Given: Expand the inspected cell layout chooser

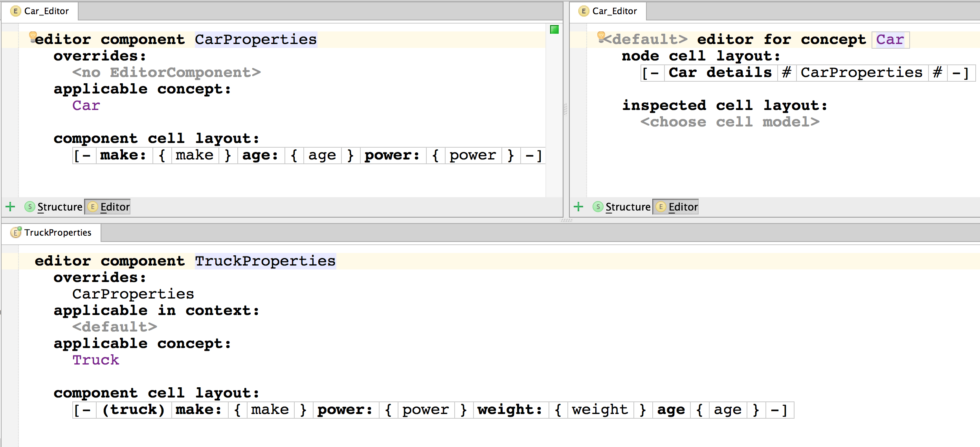Looking at the screenshot, I should click(x=706, y=122).
